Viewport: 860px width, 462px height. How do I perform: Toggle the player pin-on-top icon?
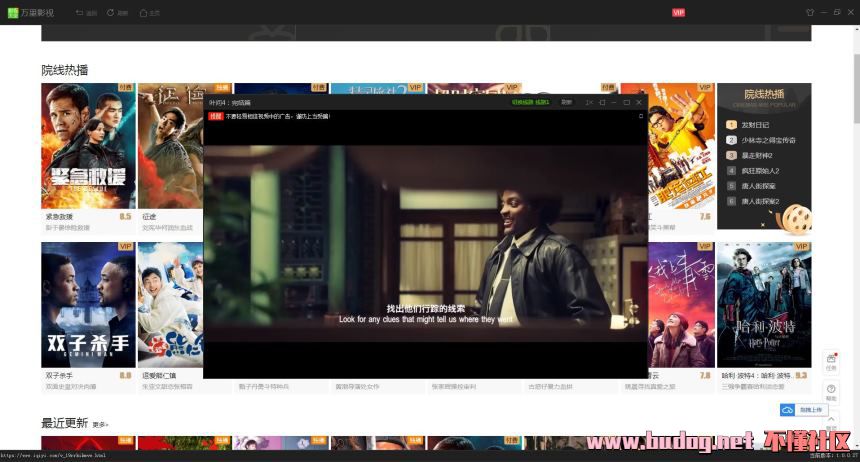point(589,102)
